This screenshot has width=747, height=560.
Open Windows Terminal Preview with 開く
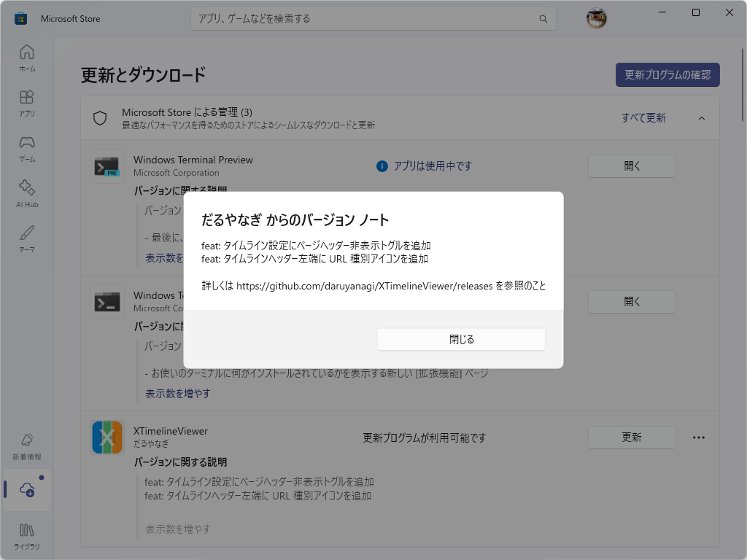coord(631,166)
